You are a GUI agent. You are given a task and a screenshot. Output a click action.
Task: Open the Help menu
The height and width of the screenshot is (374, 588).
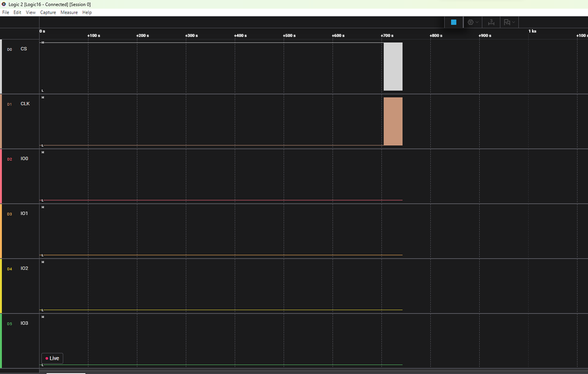(x=87, y=12)
